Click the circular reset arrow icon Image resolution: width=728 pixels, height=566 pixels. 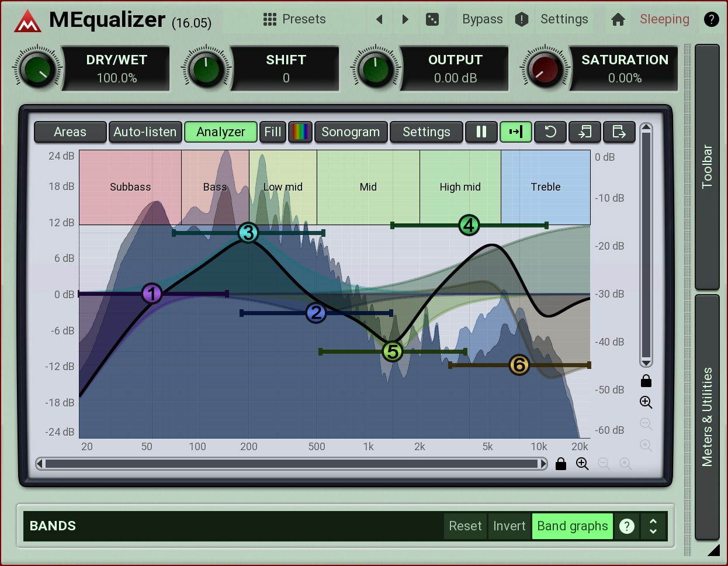coord(550,132)
